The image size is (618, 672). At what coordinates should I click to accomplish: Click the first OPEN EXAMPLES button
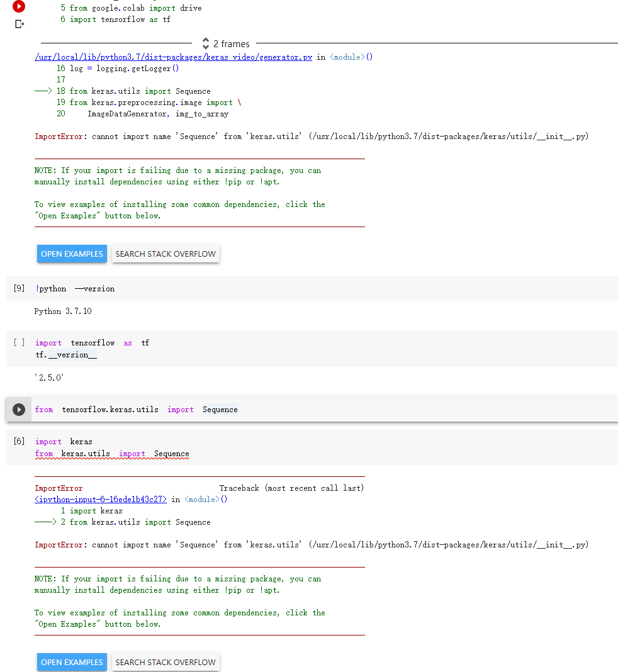tap(72, 254)
